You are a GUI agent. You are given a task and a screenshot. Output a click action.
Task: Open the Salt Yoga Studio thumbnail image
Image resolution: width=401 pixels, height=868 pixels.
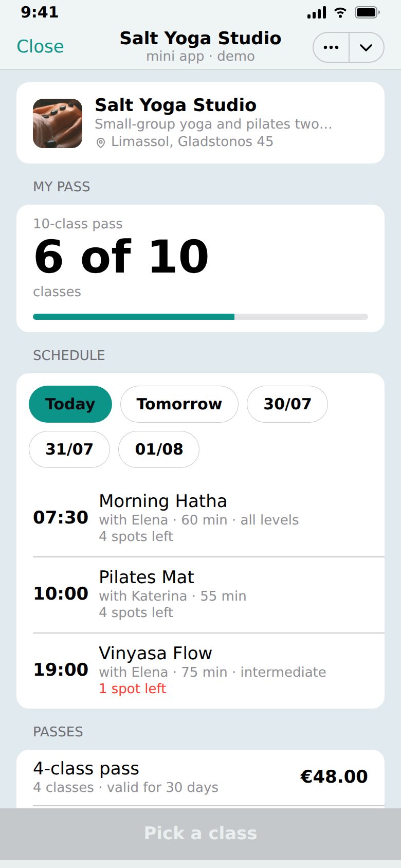point(58,123)
